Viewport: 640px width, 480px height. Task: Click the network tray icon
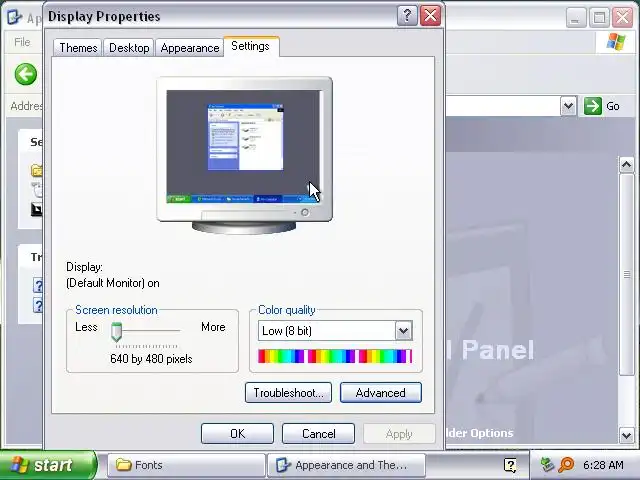click(x=547, y=464)
